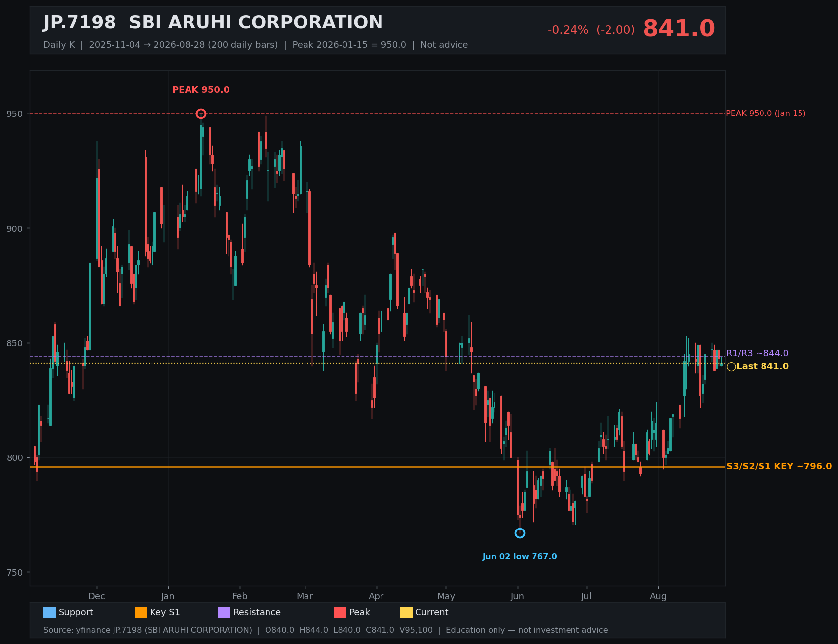Click the red Peak legend swatch
The width and height of the screenshot is (838, 644).
(340, 612)
